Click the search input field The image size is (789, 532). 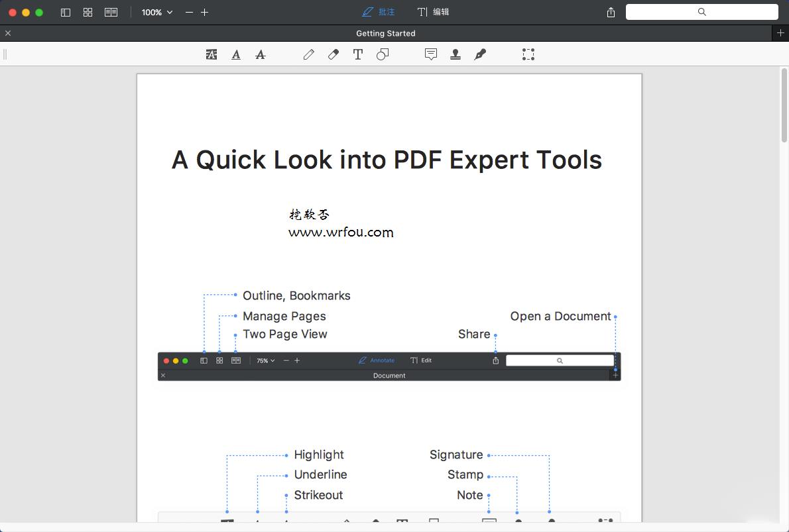pos(701,12)
